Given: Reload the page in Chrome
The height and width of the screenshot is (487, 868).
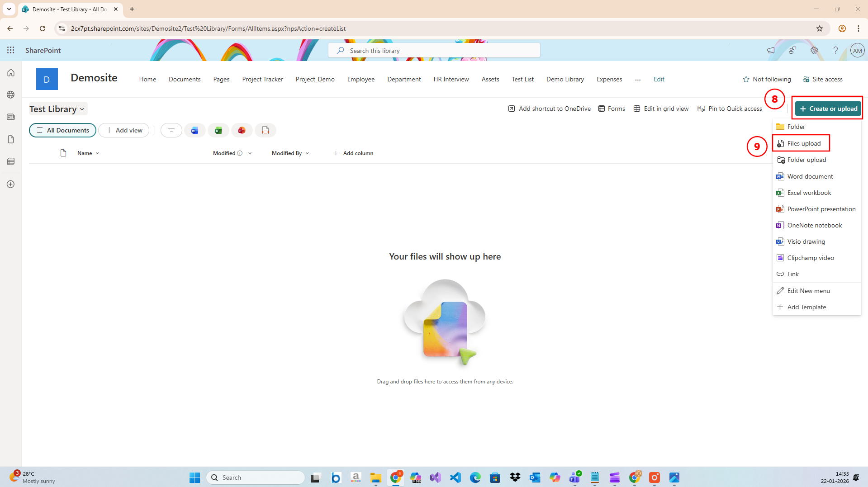Looking at the screenshot, I should coord(43,28).
